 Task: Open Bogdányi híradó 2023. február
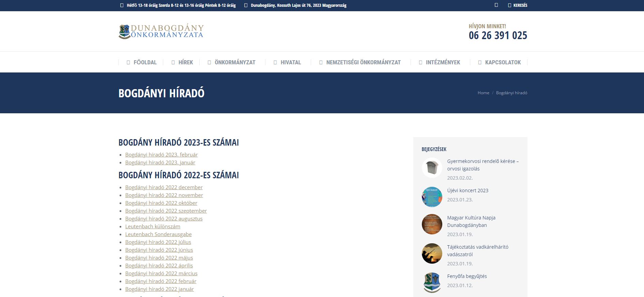(161, 155)
